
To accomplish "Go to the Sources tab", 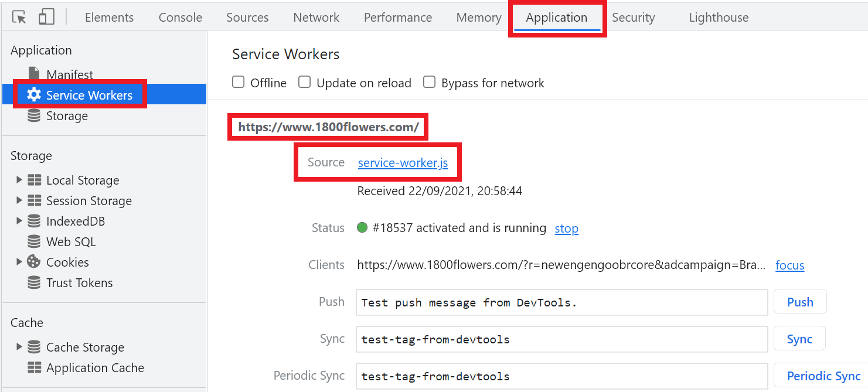I will click(x=247, y=18).
